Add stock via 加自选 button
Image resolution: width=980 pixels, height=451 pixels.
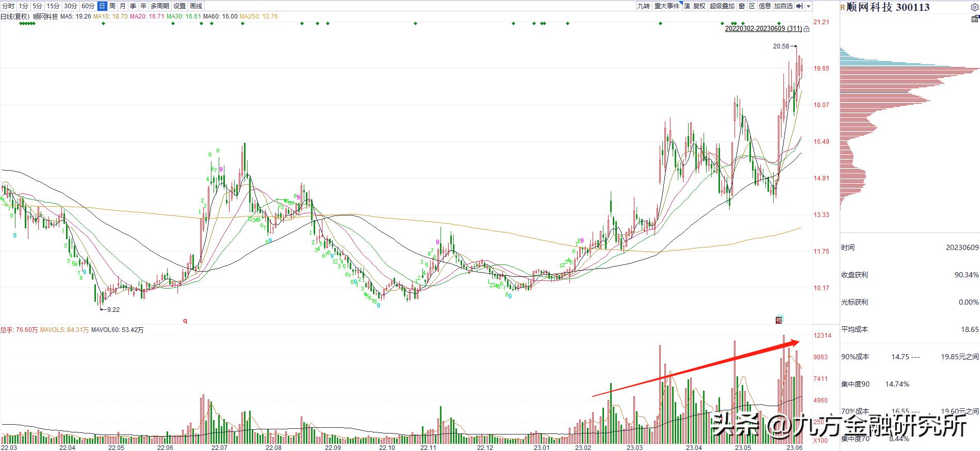(783, 6)
